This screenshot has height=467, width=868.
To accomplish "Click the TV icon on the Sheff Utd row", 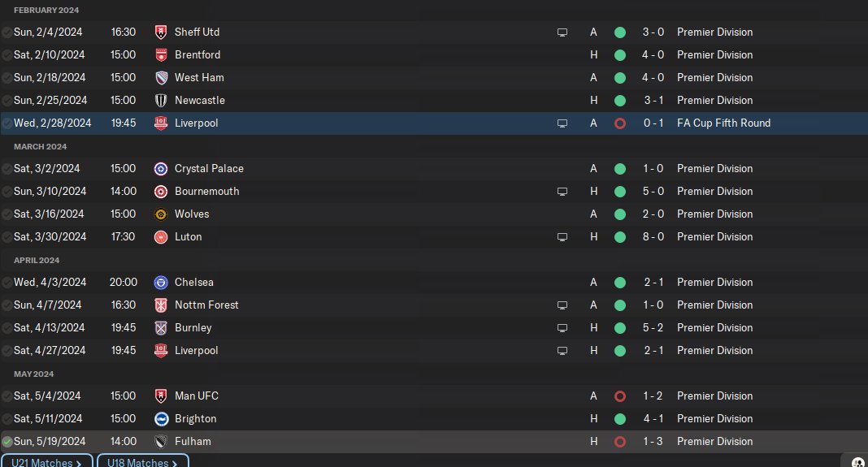I will 562,32.
